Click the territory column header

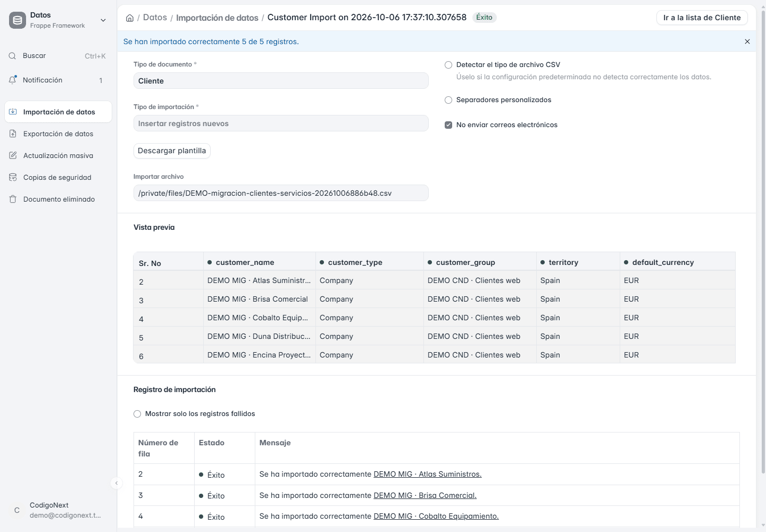578,262
